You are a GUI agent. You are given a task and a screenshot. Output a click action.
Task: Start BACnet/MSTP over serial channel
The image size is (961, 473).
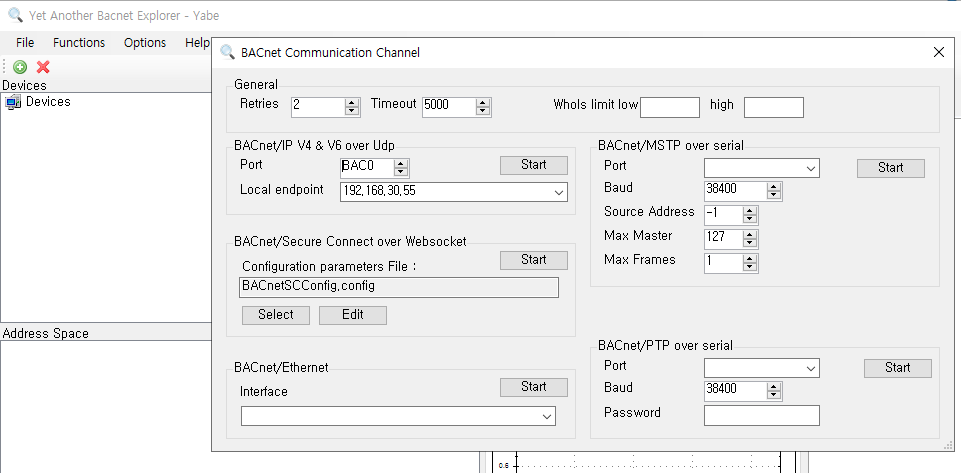click(x=890, y=168)
